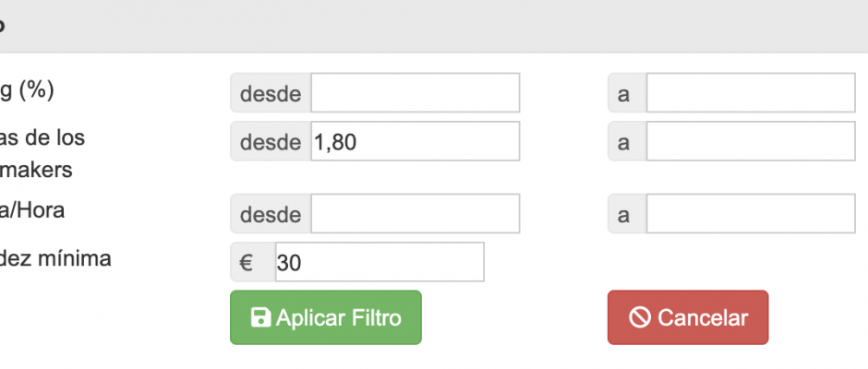Focus the 'a' field in the Hora row
Image resolution: width=868 pixels, height=369 pixels.
750,214
